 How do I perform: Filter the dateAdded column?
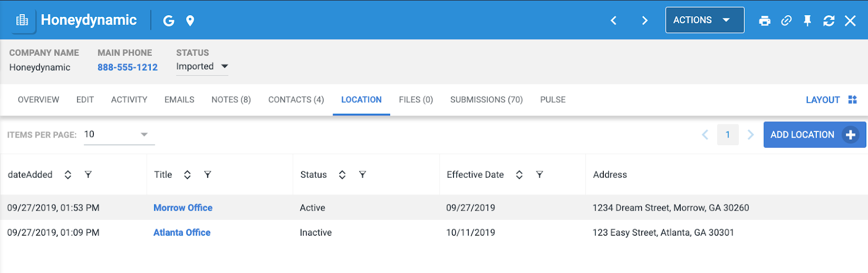pyautogui.click(x=88, y=174)
